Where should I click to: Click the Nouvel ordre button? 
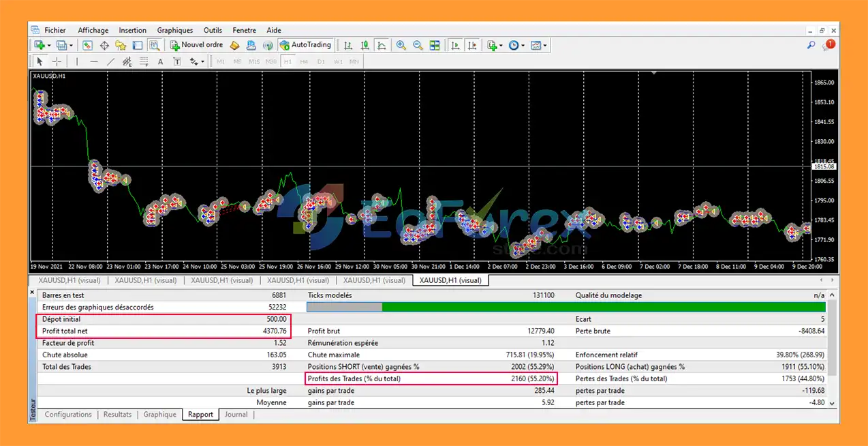coord(196,46)
